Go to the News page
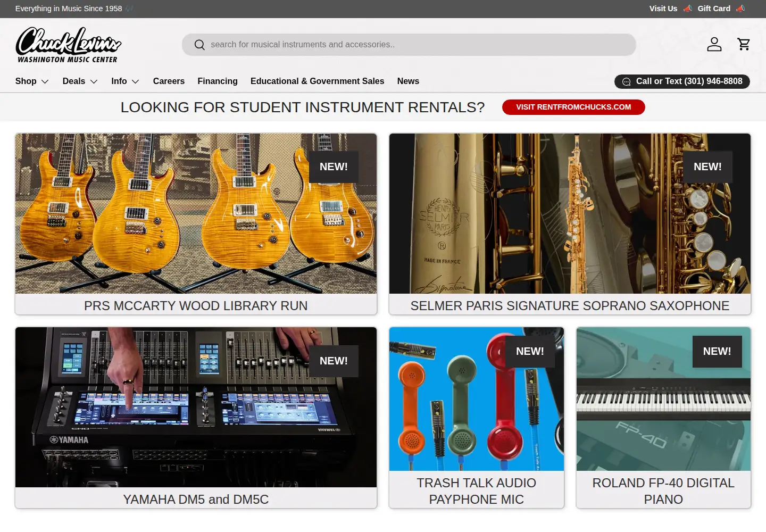The image size is (766, 532). point(408,81)
